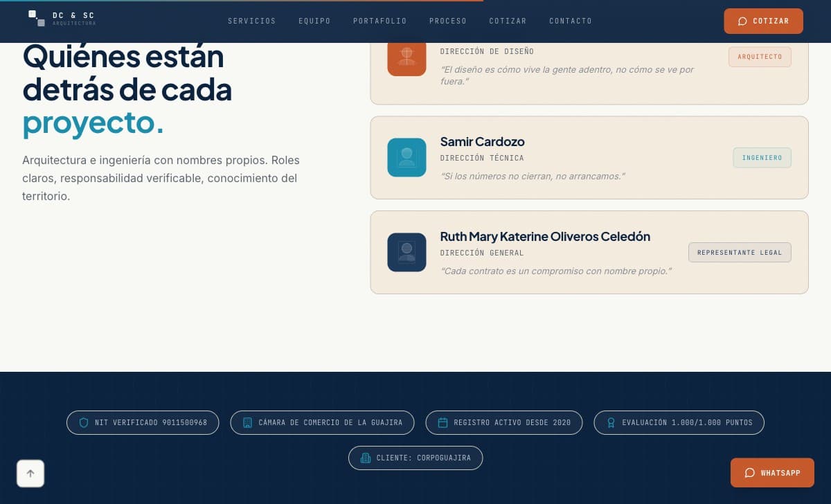Click the Arquitecto role badge
Image resolution: width=831 pixels, height=504 pixels.
click(x=760, y=57)
